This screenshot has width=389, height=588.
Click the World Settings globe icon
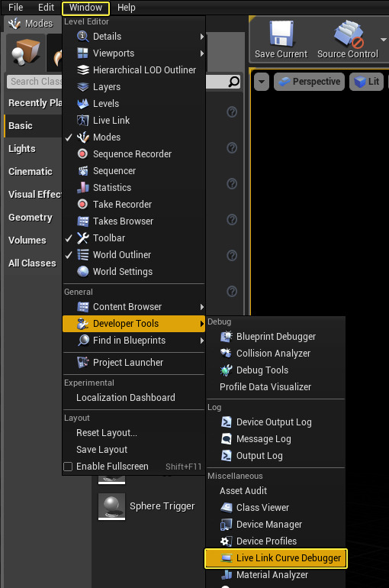(x=82, y=272)
